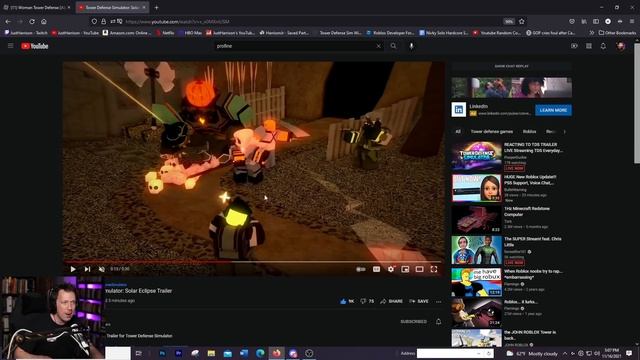Share this video
Image resolution: width=640 pixels, height=360 pixels.
point(391,301)
